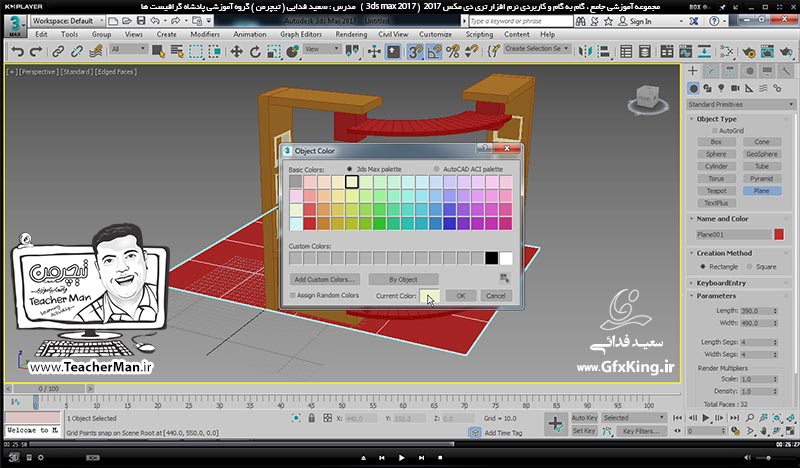Select the 3ds Max palette radio button
800x468 pixels.
point(349,169)
